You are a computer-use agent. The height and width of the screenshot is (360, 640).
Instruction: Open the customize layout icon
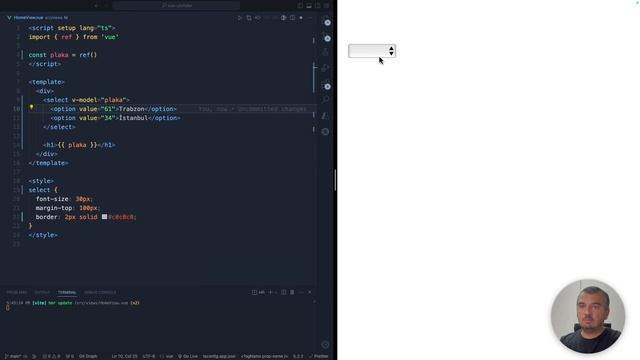point(327,6)
